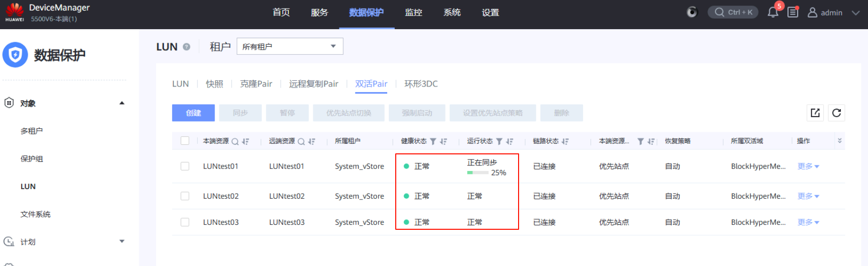Viewport: 868px width, 266px height.
Task: Expand 更多 menu for LUNtest02 row
Action: (808, 196)
